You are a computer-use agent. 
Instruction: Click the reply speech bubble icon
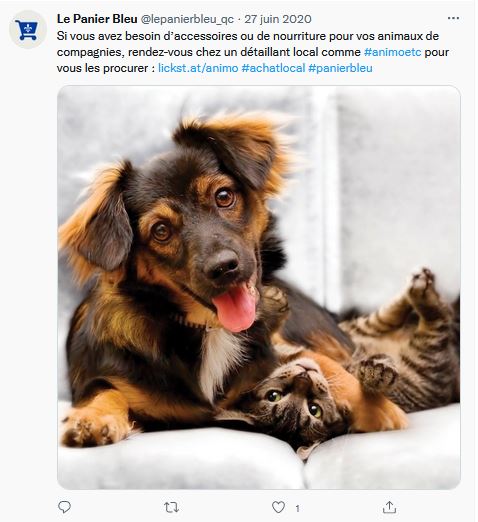tap(64, 507)
